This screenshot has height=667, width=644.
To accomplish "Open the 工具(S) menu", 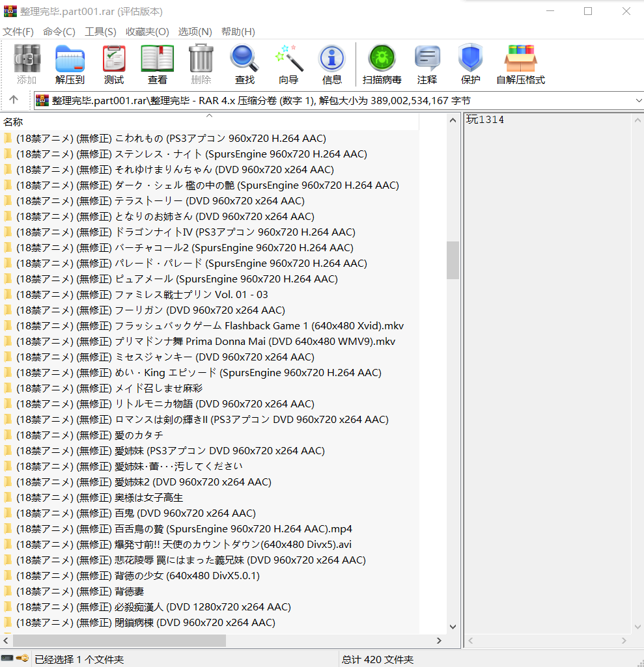I will pyautogui.click(x=100, y=32).
